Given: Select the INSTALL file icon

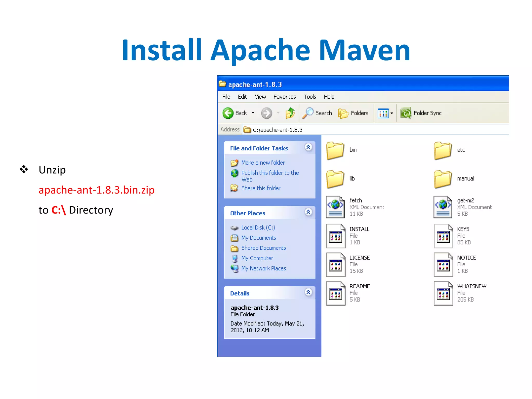Looking at the screenshot, I should [x=336, y=236].
